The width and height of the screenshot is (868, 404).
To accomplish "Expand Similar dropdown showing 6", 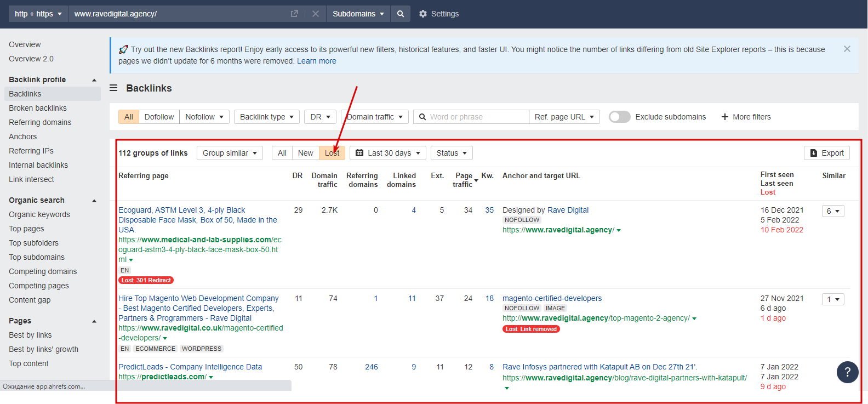I will pyautogui.click(x=833, y=211).
